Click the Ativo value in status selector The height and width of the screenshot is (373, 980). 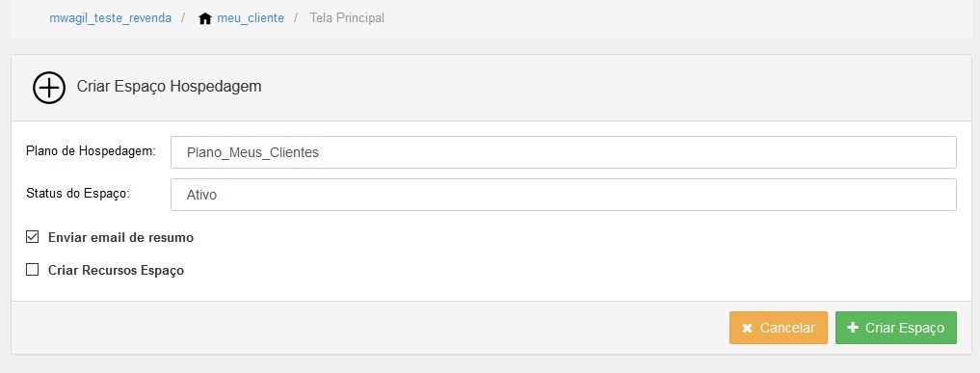(x=201, y=195)
